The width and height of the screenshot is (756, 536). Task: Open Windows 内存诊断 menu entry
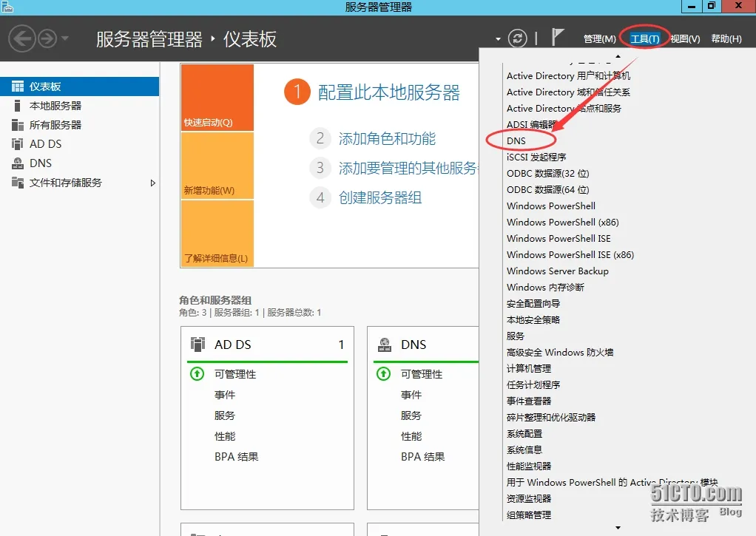545,288
